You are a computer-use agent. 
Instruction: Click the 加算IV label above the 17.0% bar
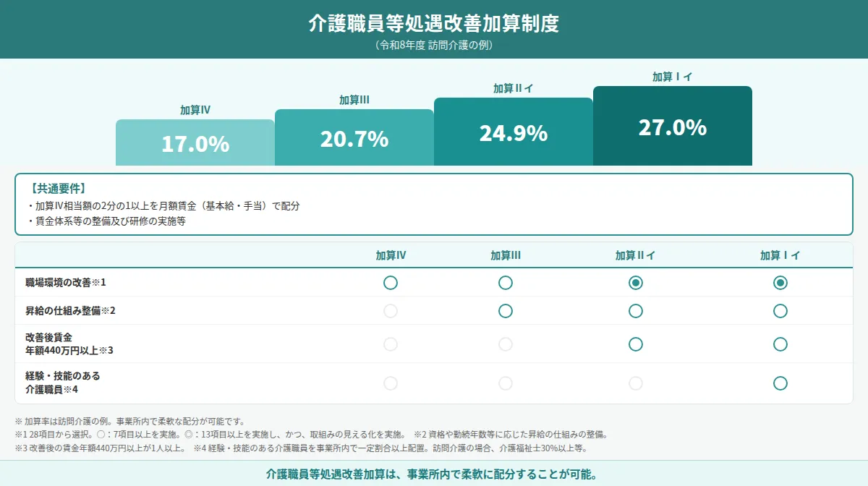(195, 110)
